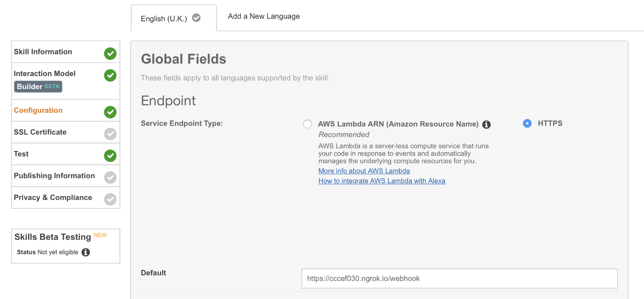The image size is (644, 299).
Task: Open the More info about AWS Lambda link
Action: [x=364, y=171]
